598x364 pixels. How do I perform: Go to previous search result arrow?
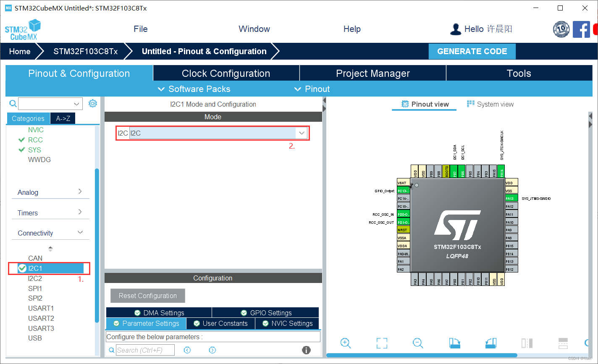187,350
